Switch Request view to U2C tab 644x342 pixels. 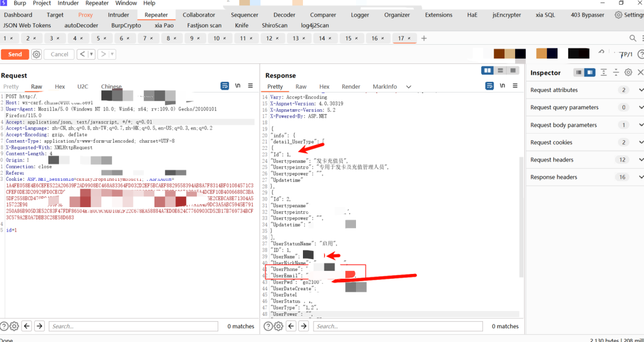pos(82,87)
